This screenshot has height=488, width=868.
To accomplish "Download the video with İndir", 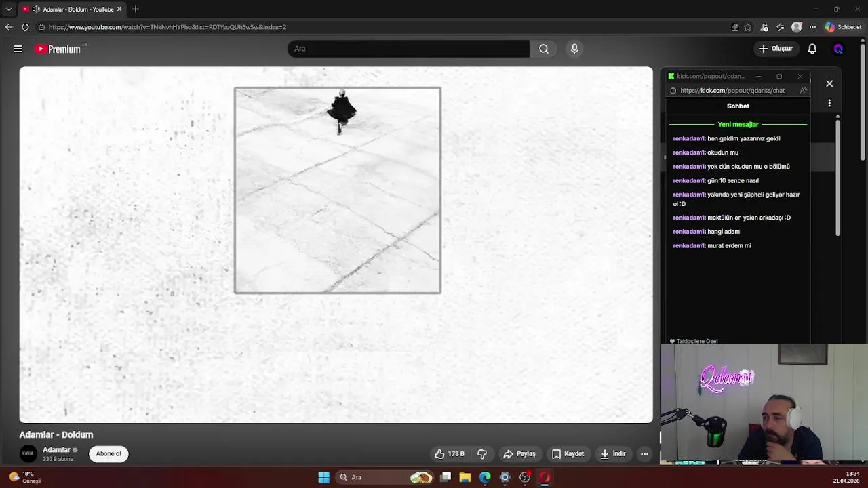I will 613,453.
